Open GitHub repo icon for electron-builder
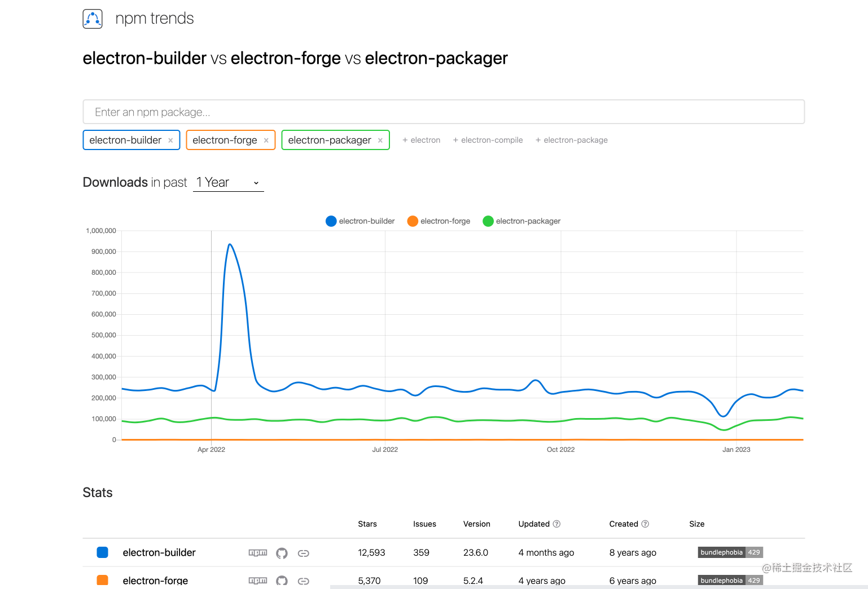 [x=282, y=553]
